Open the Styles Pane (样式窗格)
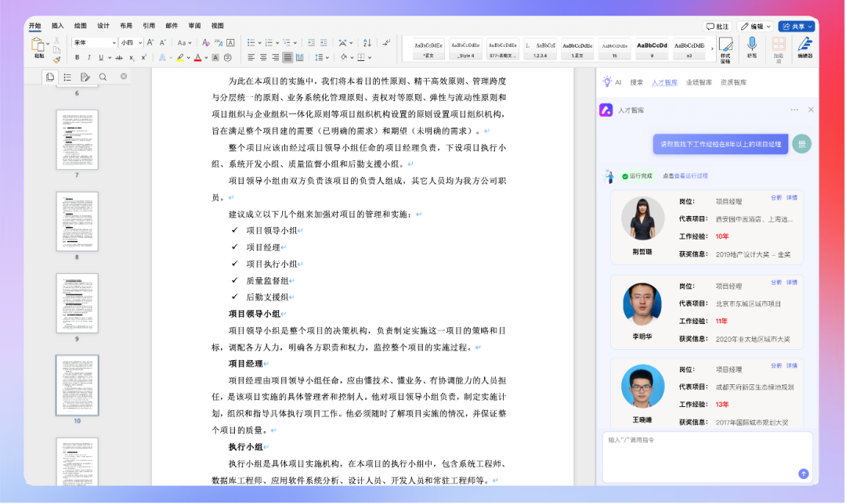846x504 pixels. click(x=725, y=50)
